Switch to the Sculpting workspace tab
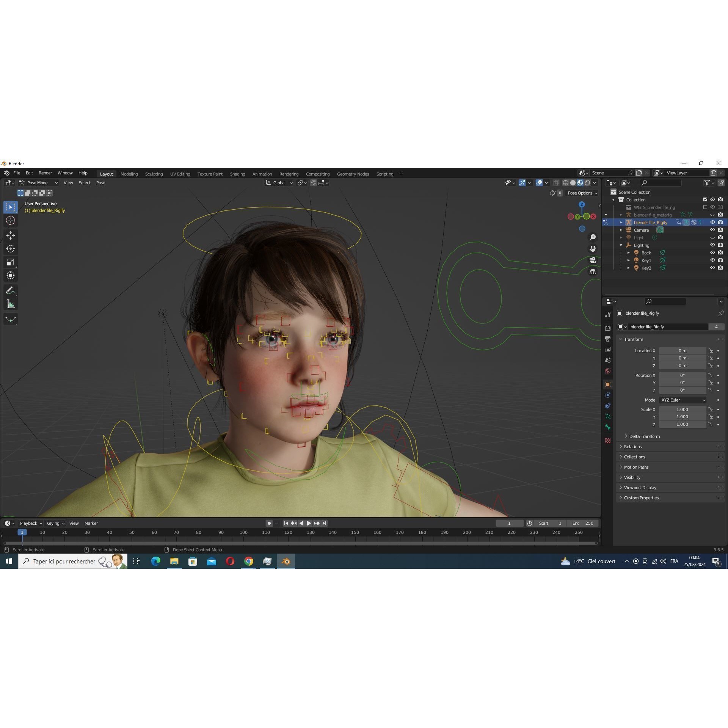Image resolution: width=728 pixels, height=728 pixels. tap(154, 174)
